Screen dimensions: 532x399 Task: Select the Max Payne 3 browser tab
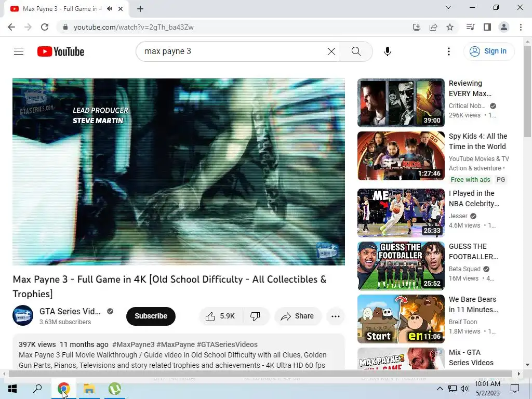tap(66, 9)
